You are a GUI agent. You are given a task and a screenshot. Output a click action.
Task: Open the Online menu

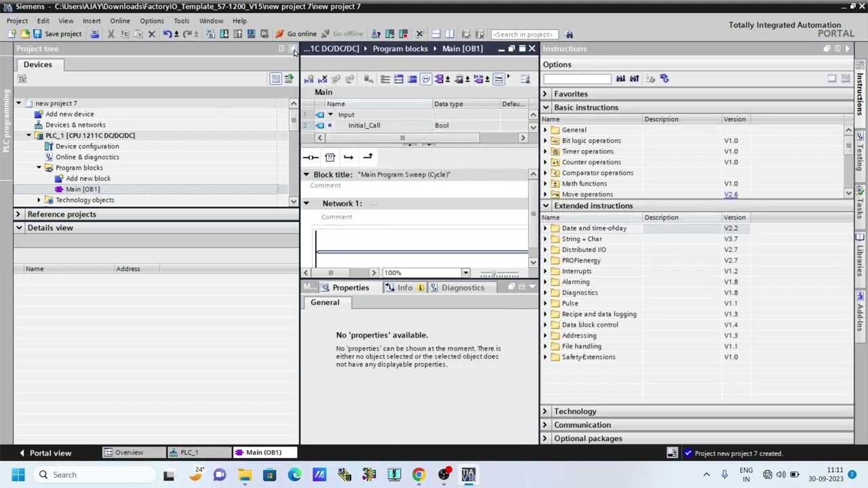(120, 21)
